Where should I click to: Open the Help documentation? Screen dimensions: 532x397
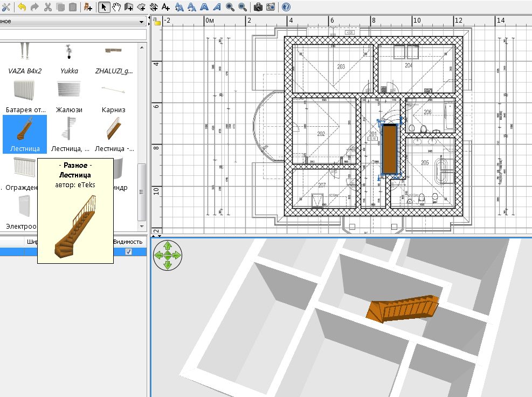(286, 7)
